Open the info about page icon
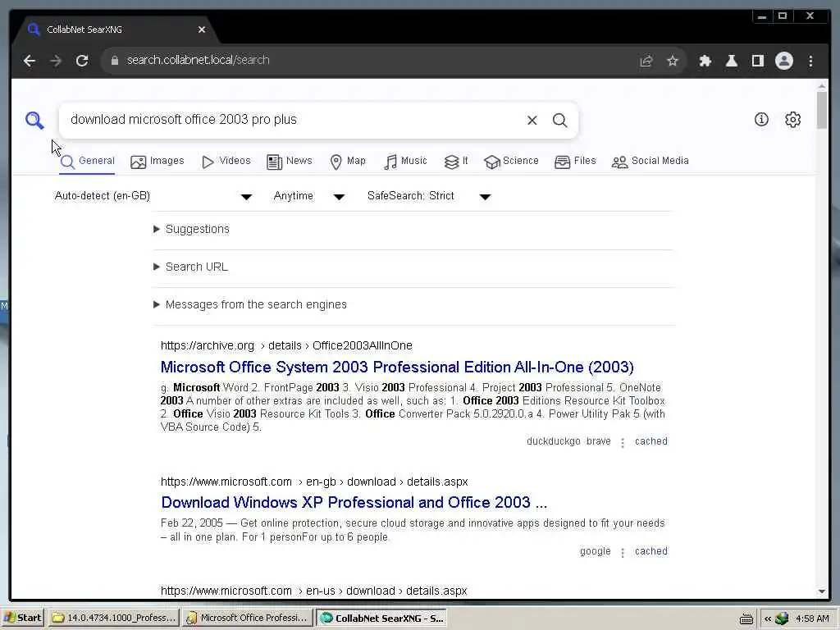This screenshot has height=630, width=840. pos(761,120)
